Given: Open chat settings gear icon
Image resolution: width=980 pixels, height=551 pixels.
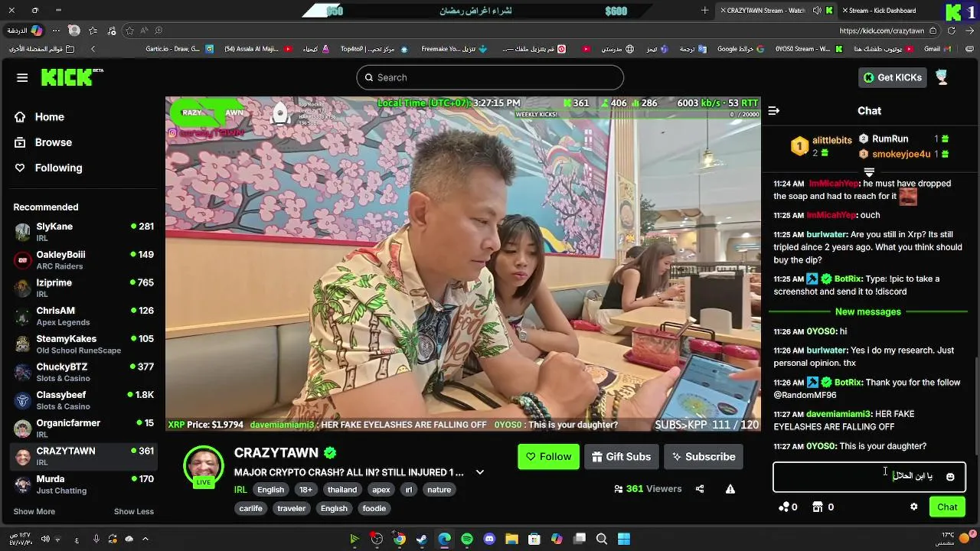Looking at the screenshot, I should (x=913, y=507).
